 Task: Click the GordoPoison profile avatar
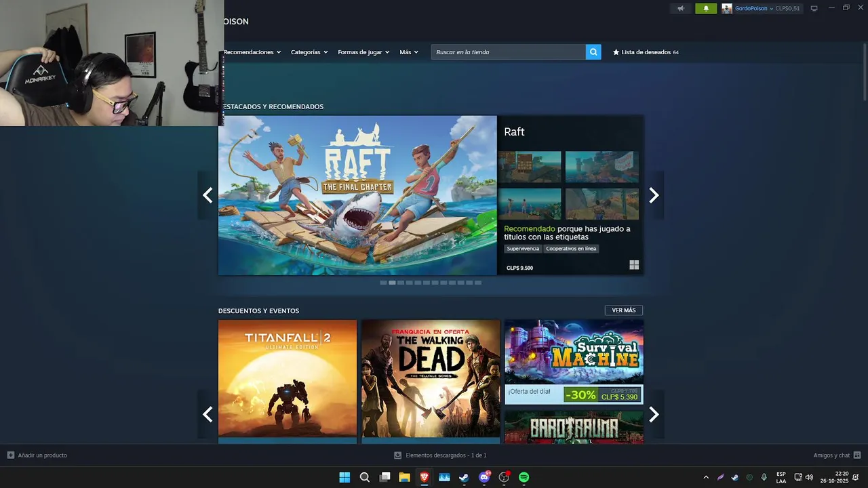coord(727,9)
